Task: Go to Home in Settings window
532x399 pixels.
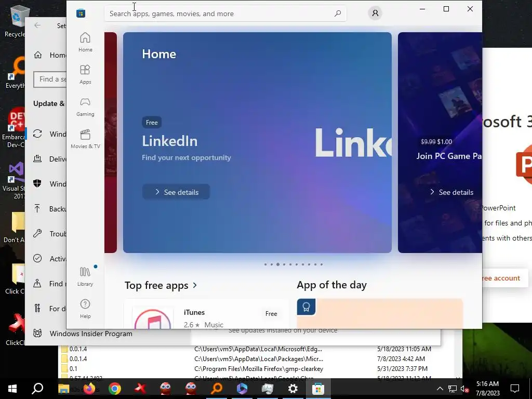Action: point(49,55)
